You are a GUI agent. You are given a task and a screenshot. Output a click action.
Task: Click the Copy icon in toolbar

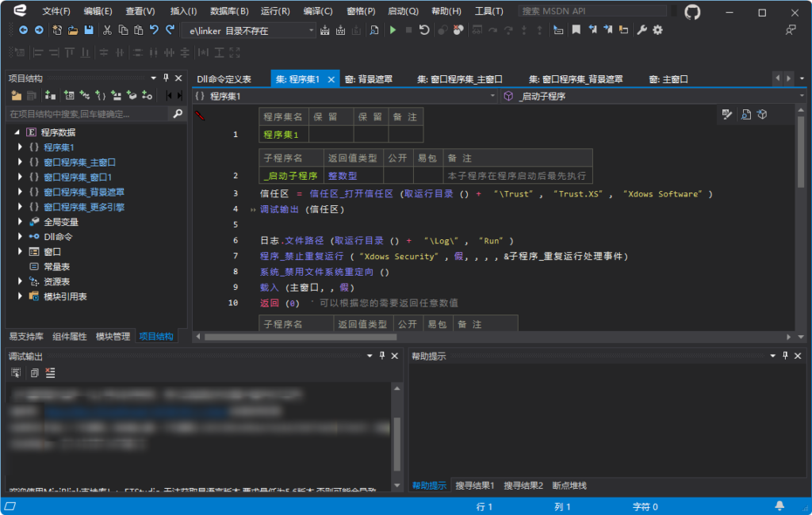pos(123,31)
